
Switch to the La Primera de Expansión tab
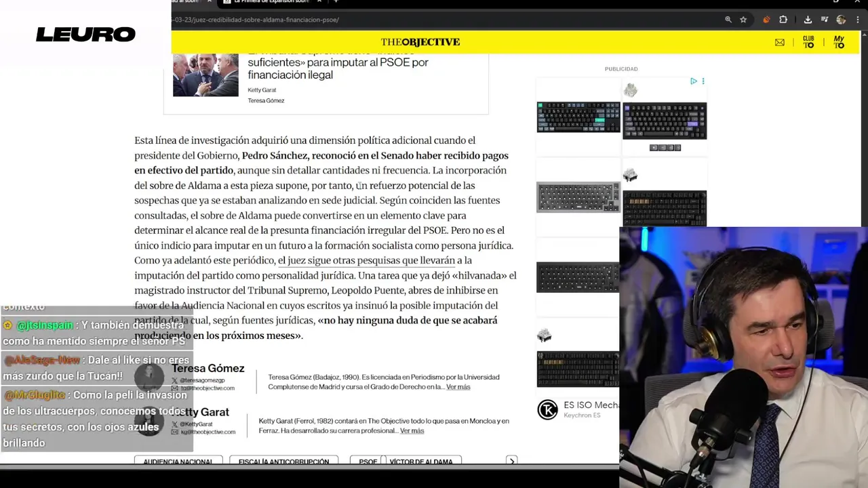point(271,2)
